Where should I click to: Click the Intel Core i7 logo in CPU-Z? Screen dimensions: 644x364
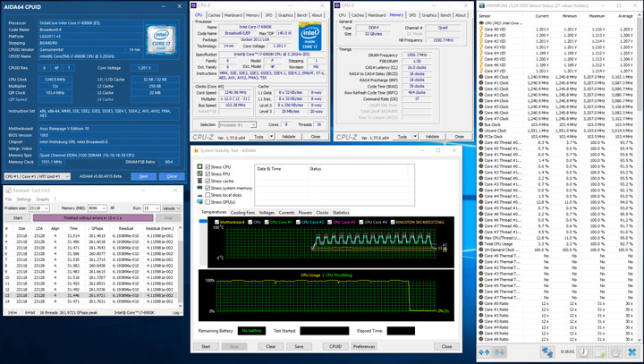coord(309,38)
